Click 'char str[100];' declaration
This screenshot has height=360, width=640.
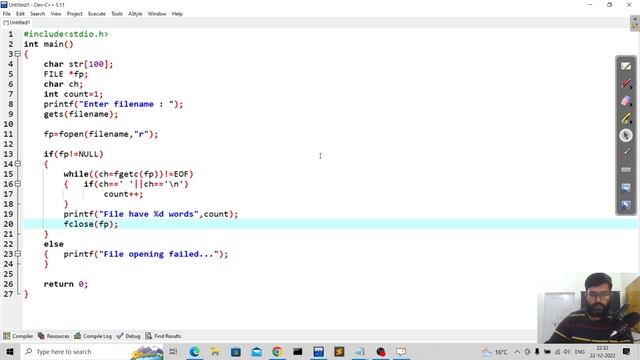[x=78, y=64]
